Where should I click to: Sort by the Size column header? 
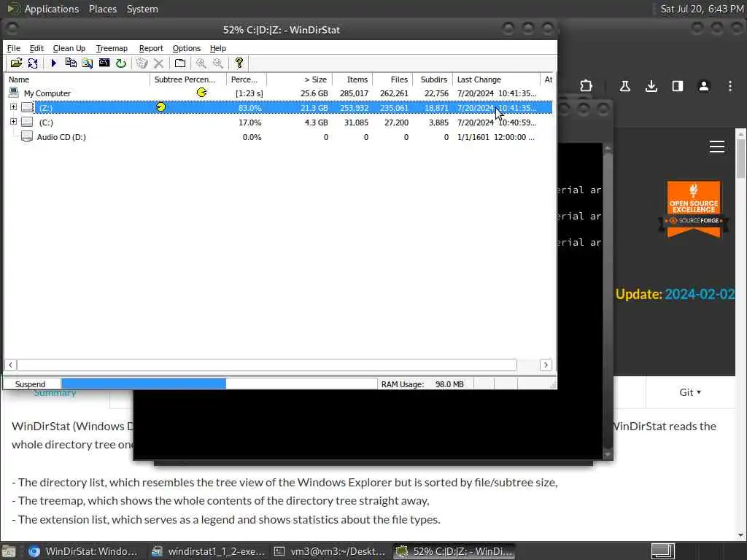(x=299, y=79)
